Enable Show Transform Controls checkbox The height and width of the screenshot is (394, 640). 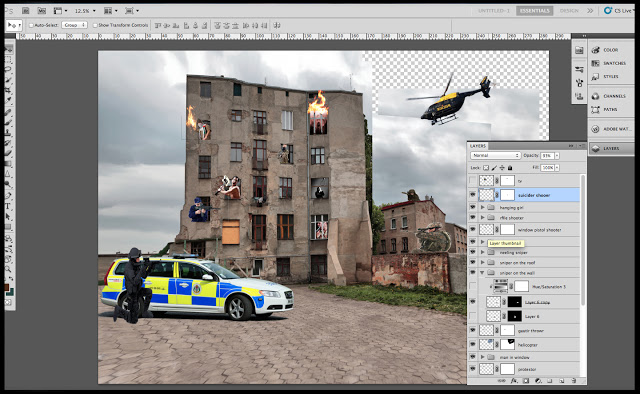point(95,25)
